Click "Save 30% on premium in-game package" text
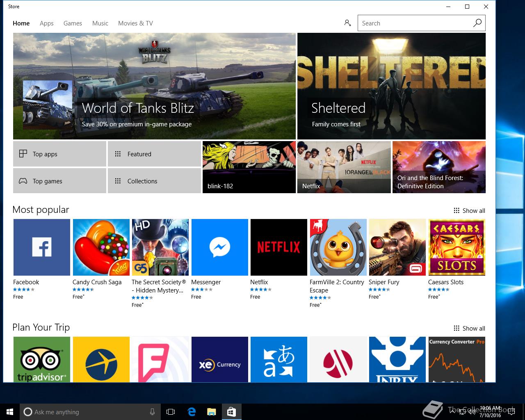525x420 pixels. 137,124
